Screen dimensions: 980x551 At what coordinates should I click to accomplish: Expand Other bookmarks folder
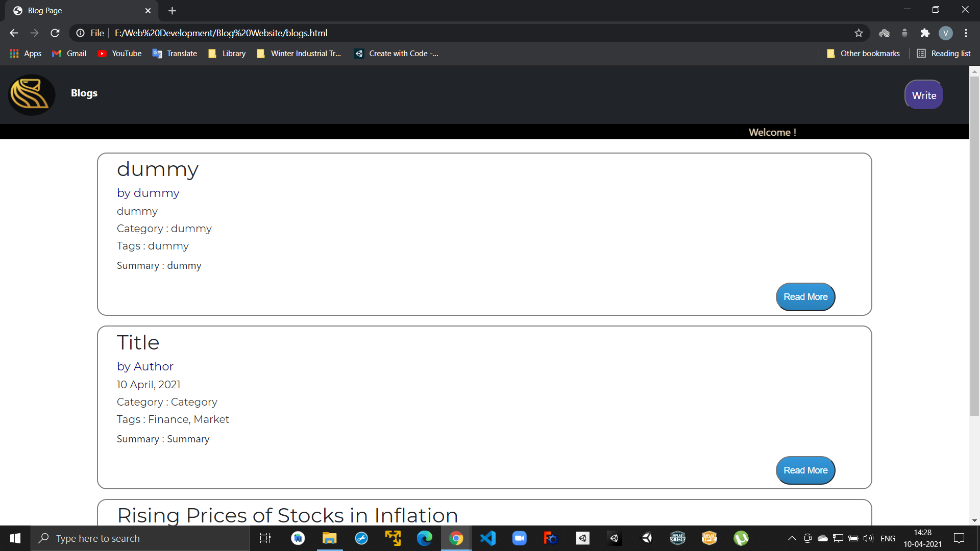click(x=863, y=54)
